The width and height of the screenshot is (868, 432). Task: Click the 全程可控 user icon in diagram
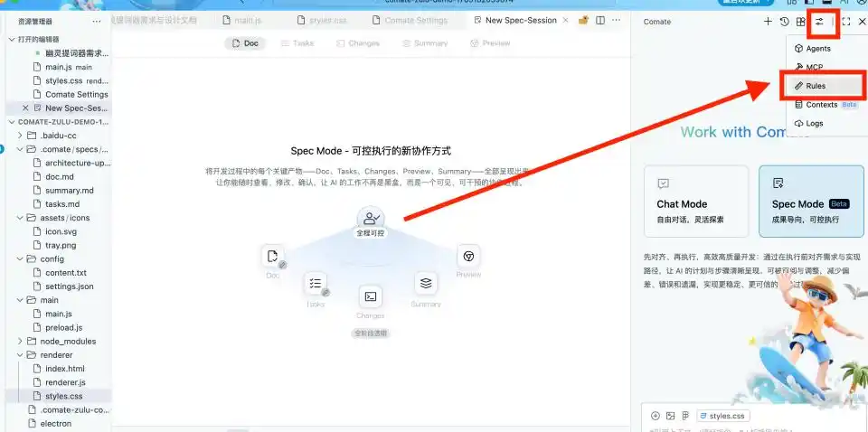(371, 218)
